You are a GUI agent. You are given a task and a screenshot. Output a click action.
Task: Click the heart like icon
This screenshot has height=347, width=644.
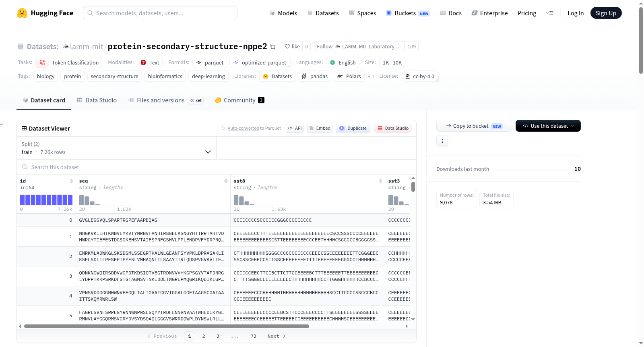pos(287,46)
